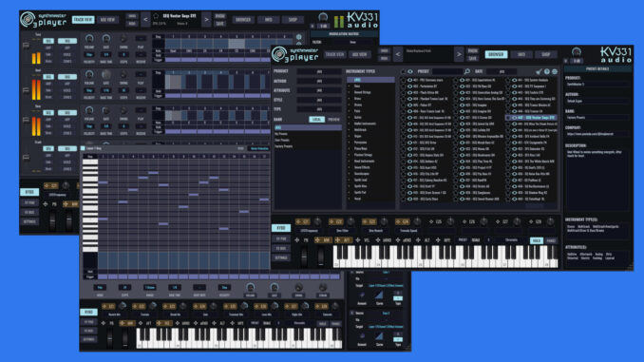
Task: Open the RATE filter dropdown in browser
Action: tap(502, 71)
